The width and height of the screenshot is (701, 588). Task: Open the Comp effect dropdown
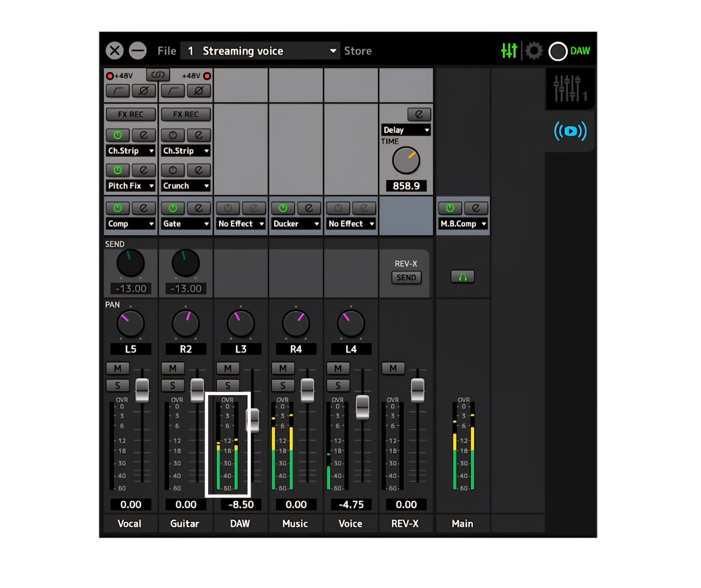131,224
